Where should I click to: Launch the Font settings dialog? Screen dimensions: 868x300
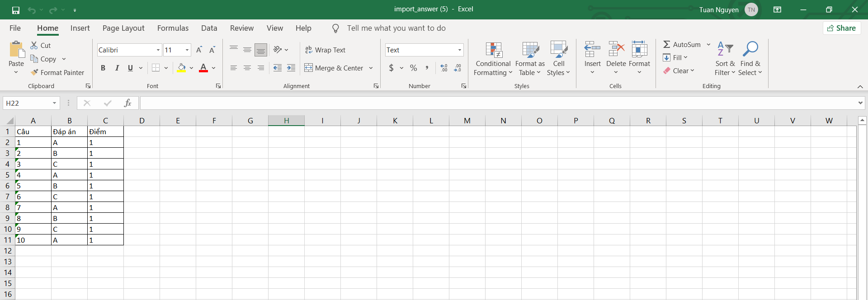pos(218,86)
